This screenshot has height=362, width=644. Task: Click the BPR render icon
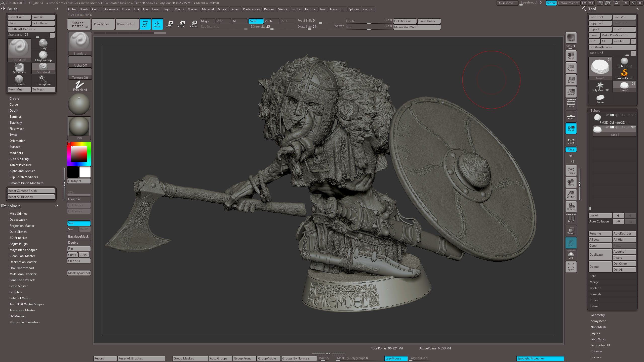(571, 38)
